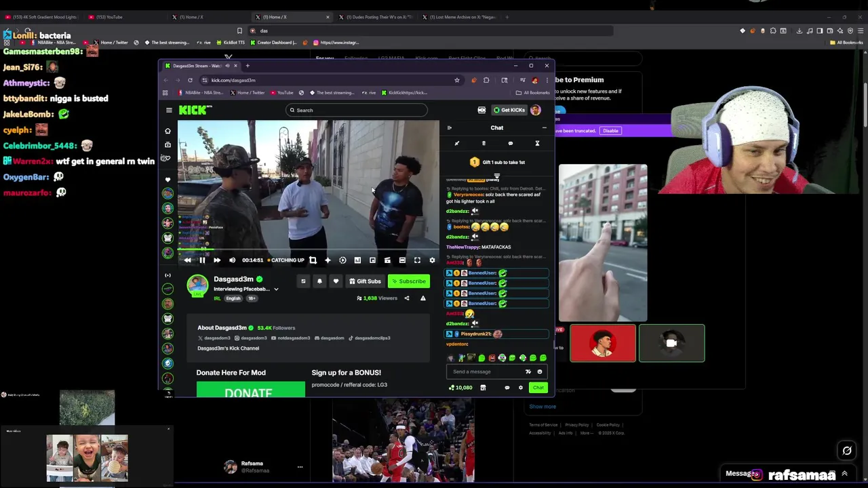Click the Get KICKs button
This screenshot has height=488, width=868.
click(x=509, y=110)
